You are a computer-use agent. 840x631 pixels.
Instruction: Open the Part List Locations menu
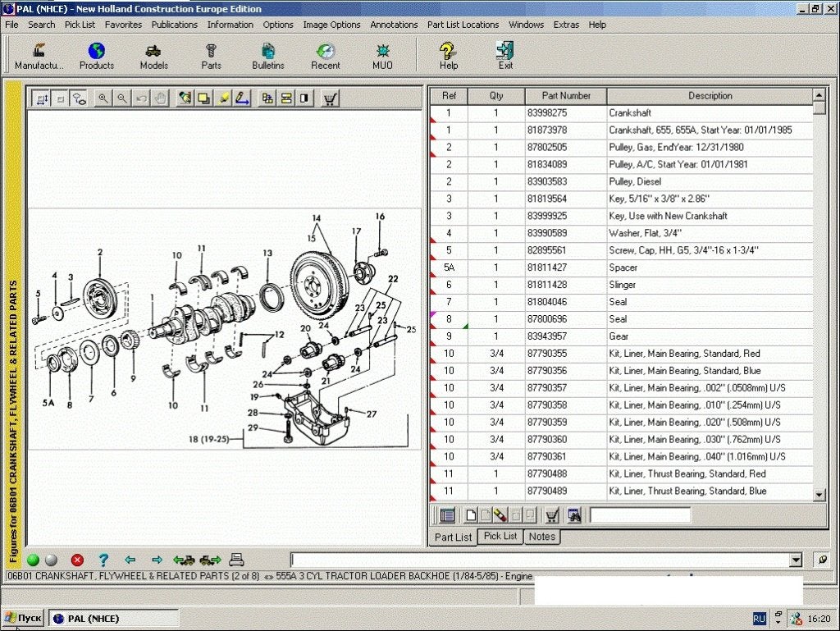tap(463, 25)
